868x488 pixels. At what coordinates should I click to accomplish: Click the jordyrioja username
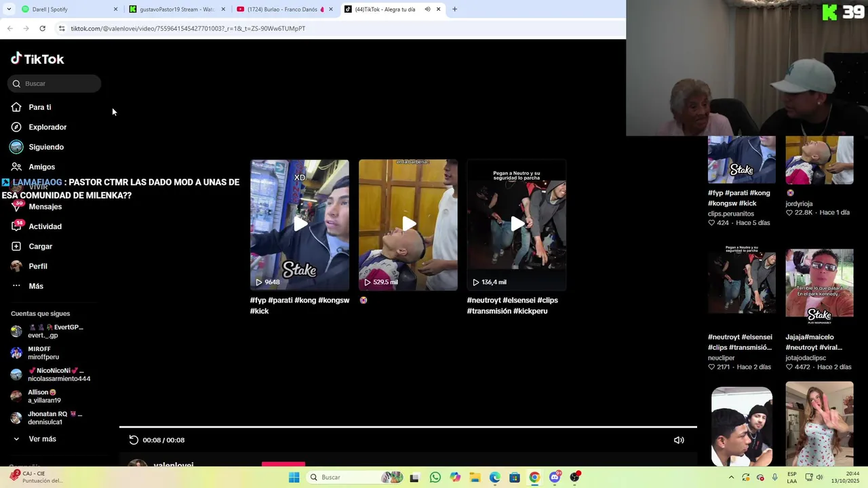tap(799, 203)
